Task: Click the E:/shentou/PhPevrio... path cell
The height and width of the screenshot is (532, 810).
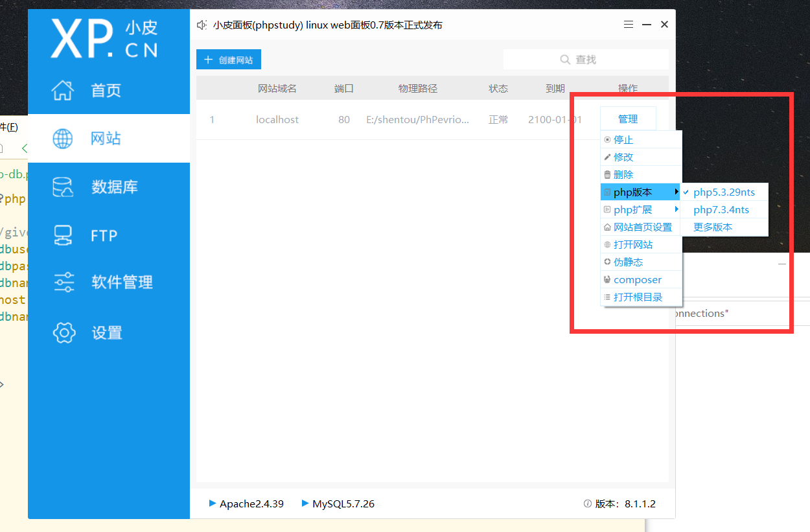Action: (x=417, y=120)
